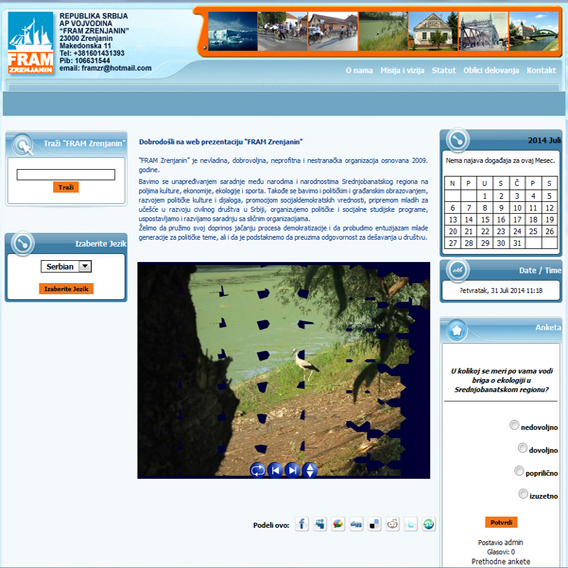Go to the slideshow's next image

coord(293,470)
